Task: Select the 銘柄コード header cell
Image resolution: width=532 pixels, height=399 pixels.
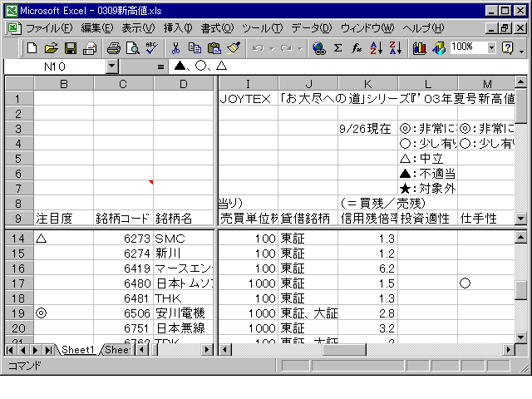Action: click(x=124, y=218)
